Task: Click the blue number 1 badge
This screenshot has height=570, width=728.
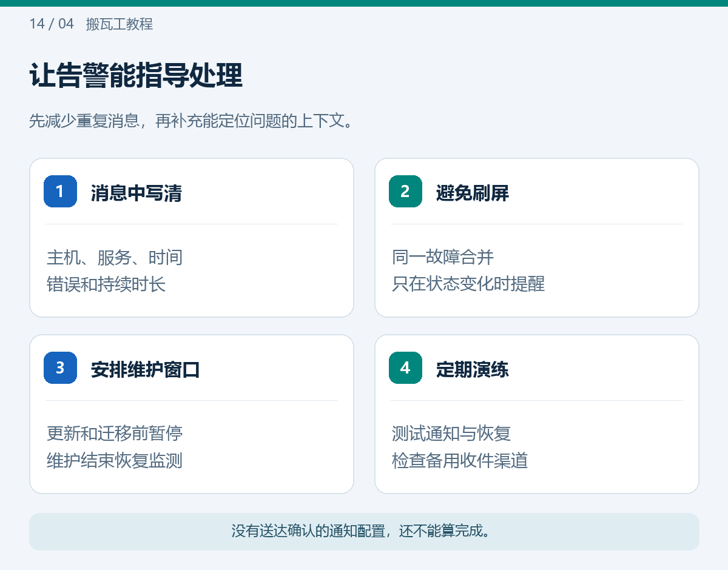Action: (x=60, y=191)
